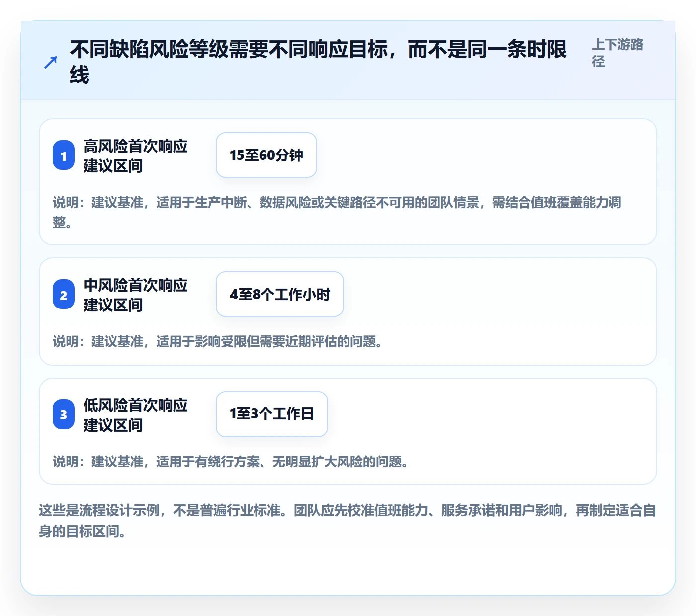The height and width of the screenshot is (616, 696).
Task: Click the 低风险首次响应建议区间 heading
Action: coord(136,415)
